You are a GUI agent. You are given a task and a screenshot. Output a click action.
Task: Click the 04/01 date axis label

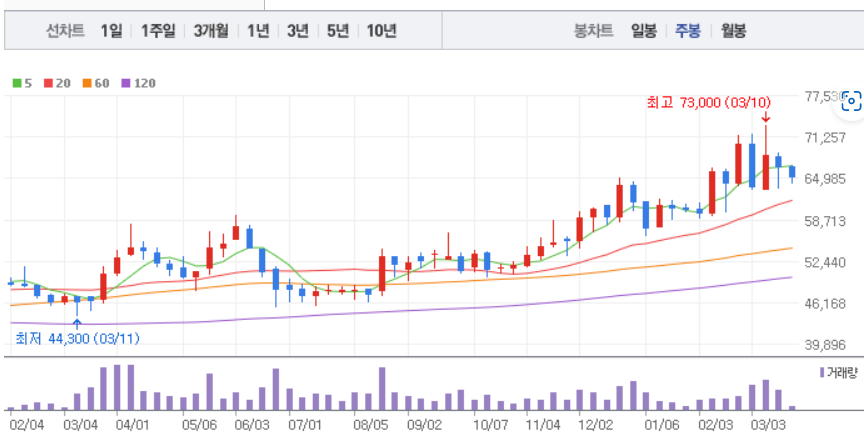(x=133, y=426)
